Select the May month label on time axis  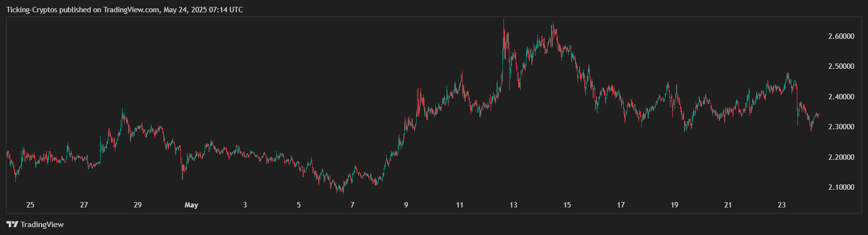pyautogui.click(x=191, y=205)
